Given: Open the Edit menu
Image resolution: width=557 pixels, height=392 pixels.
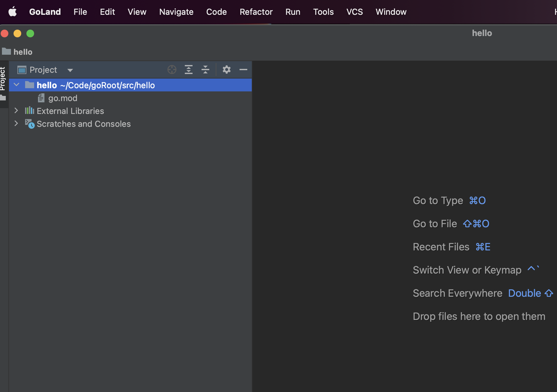Looking at the screenshot, I should pos(107,12).
